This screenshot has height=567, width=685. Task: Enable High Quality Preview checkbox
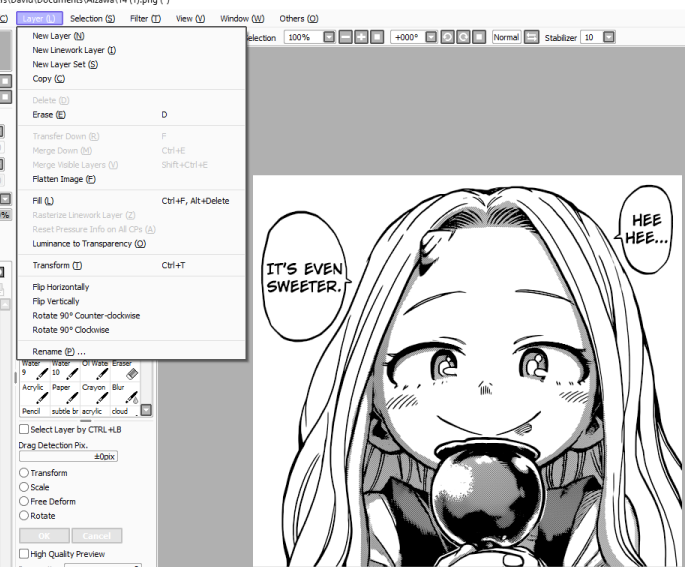24,553
